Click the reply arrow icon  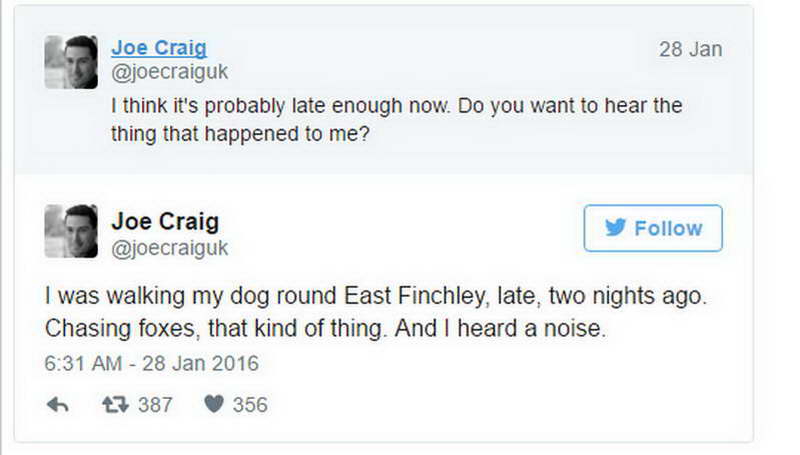pos(58,405)
